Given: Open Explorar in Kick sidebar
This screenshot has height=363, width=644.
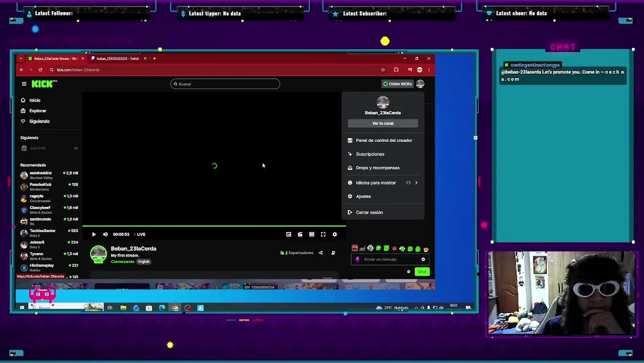Looking at the screenshot, I should pyautogui.click(x=34, y=111).
